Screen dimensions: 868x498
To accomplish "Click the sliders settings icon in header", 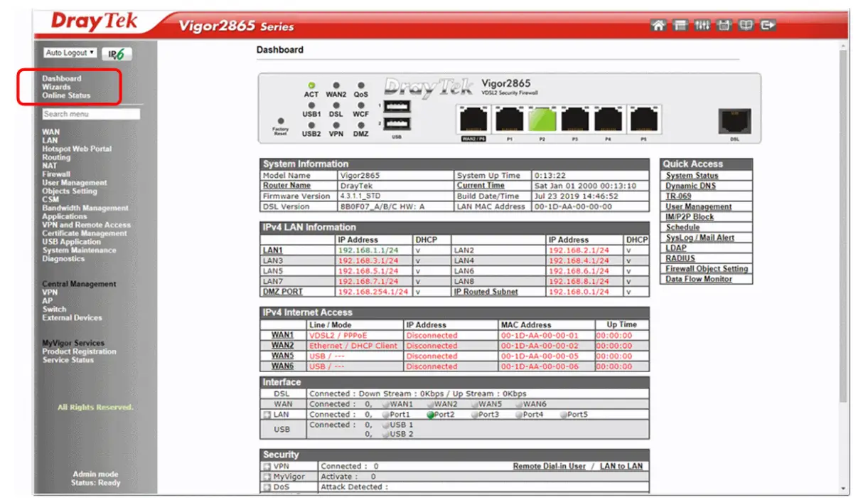I will click(702, 26).
